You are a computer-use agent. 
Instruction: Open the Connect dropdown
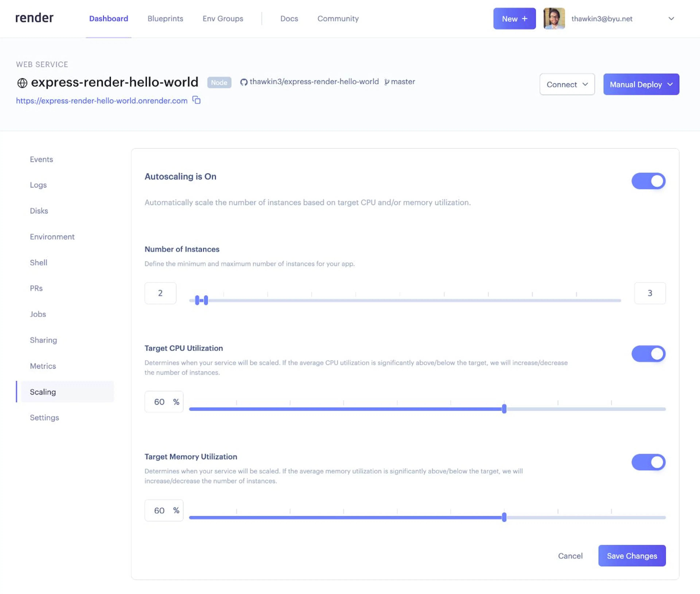(567, 84)
